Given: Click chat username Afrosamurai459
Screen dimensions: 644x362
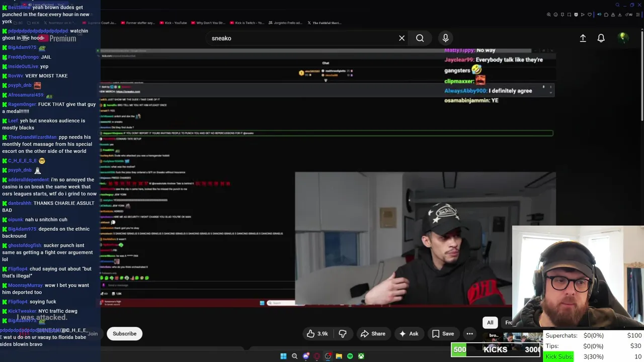Looking at the screenshot, I should (26, 95).
